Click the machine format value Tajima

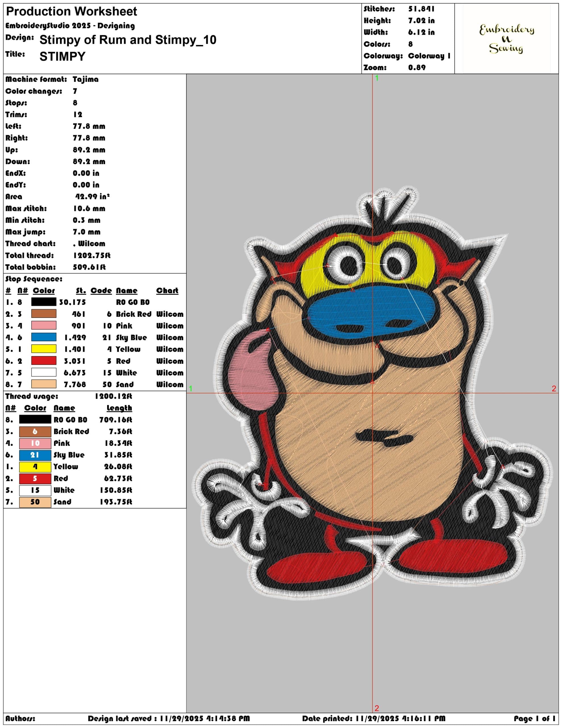[x=86, y=79]
